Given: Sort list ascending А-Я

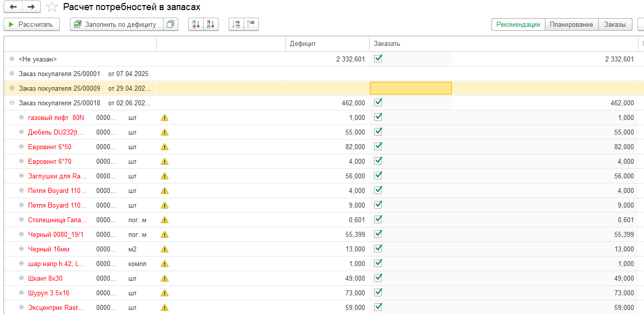Looking at the screenshot, I should tap(196, 24).
